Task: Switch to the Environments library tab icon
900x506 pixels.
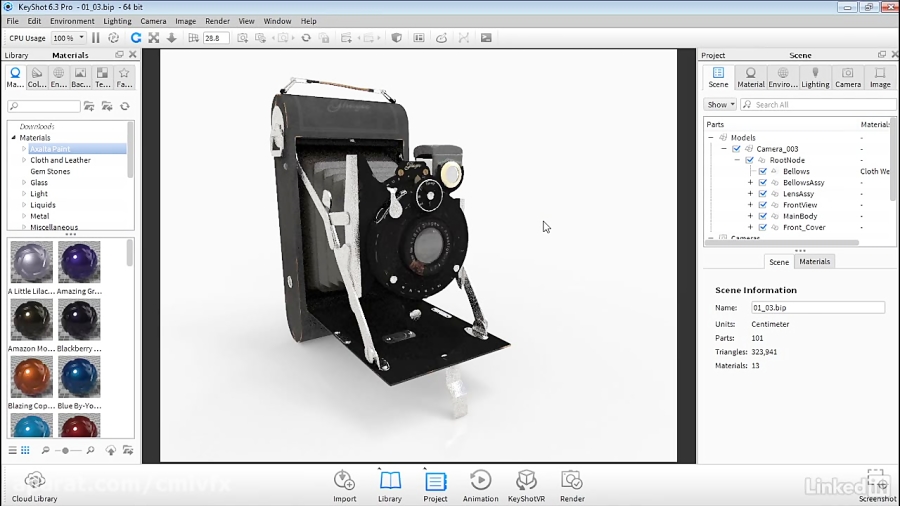Action: 58,77
